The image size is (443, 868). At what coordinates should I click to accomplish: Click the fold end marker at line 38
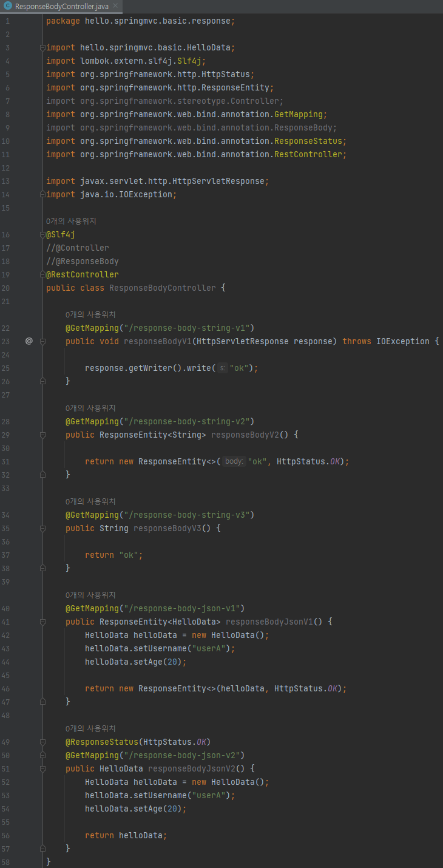coord(42,568)
